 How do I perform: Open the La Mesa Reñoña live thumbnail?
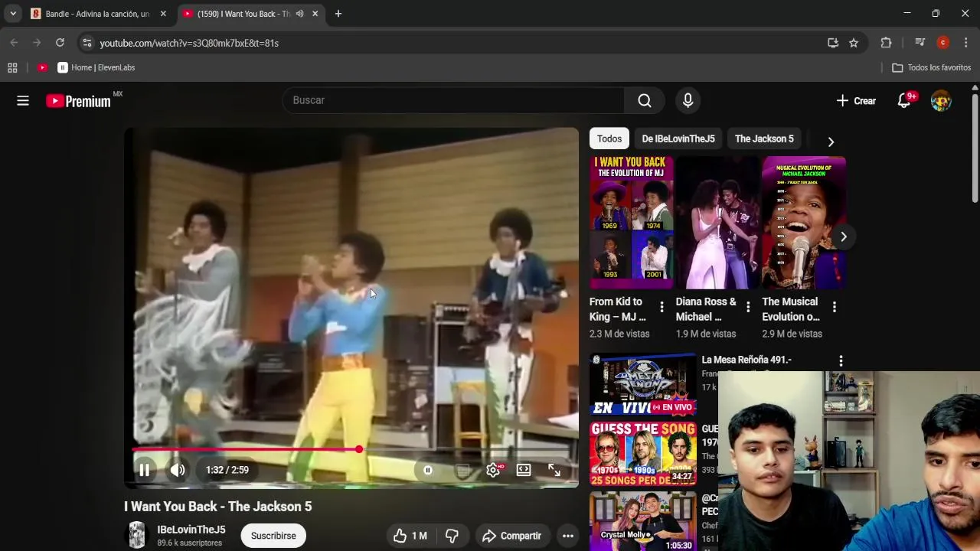(643, 384)
